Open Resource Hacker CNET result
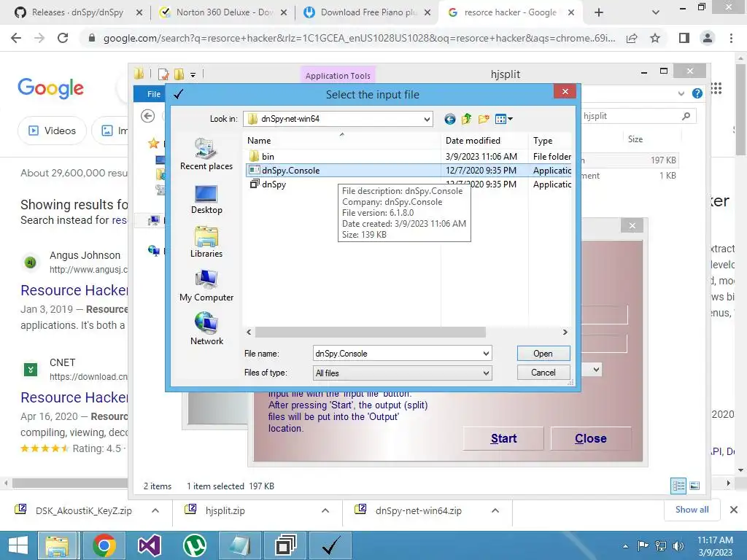This screenshot has height=560, width=747. (x=74, y=397)
